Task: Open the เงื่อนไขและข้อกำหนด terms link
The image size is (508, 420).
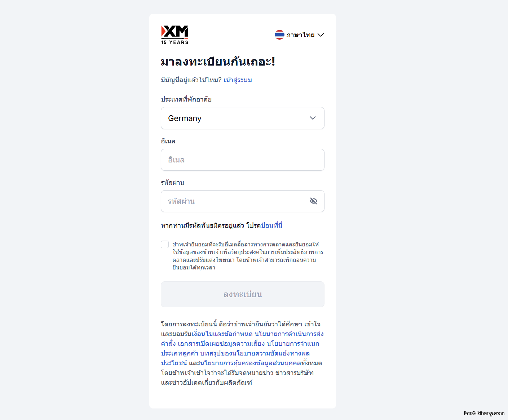Action: coord(222,334)
